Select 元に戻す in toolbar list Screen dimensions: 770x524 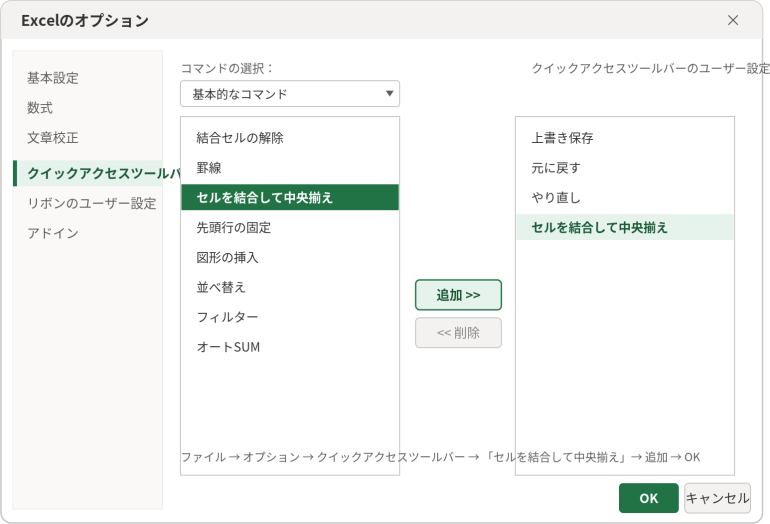pos(625,168)
